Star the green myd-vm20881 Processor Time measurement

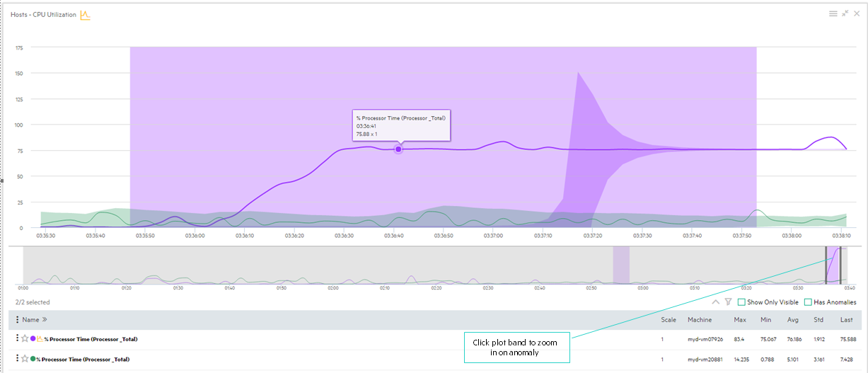tap(25, 359)
